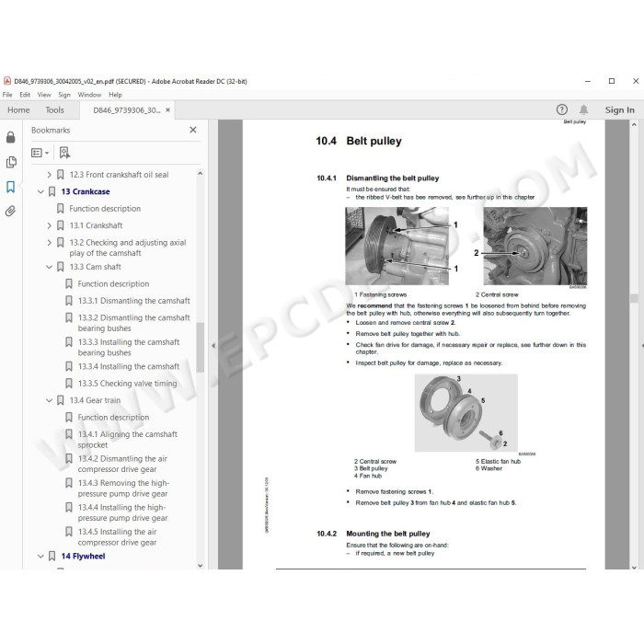Toggle the bookmarks panel icon in sidebar
The width and height of the screenshot is (644, 644).
click(x=11, y=187)
